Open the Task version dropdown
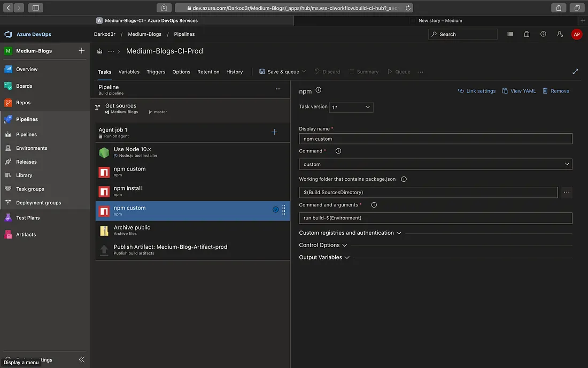Screen dimensions: 588x368 [x=351, y=108]
